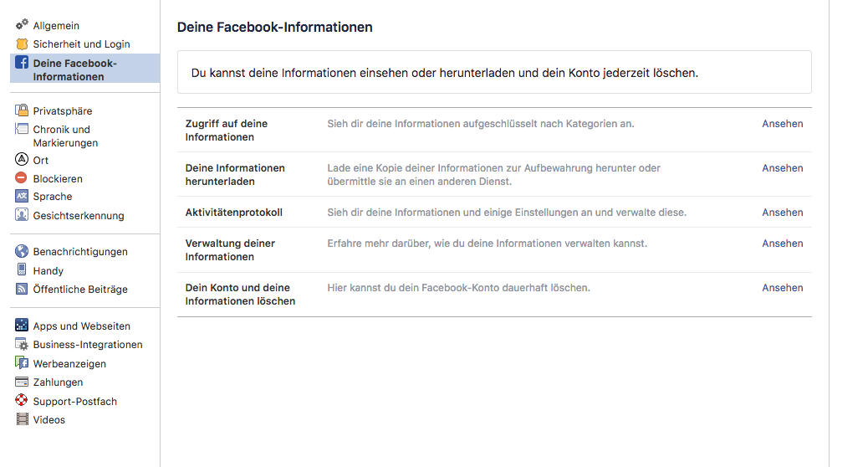Click the lifebuoy icon for Support-Postfach

click(22, 401)
